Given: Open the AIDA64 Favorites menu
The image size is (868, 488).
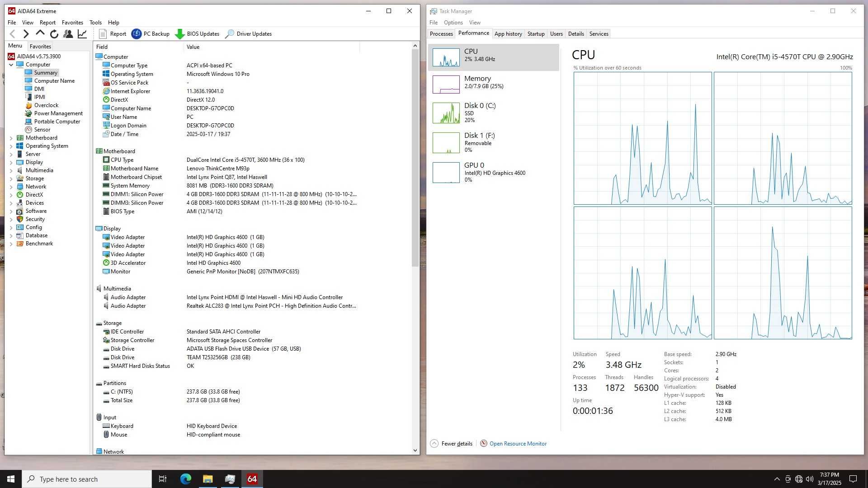Looking at the screenshot, I should coord(72,23).
